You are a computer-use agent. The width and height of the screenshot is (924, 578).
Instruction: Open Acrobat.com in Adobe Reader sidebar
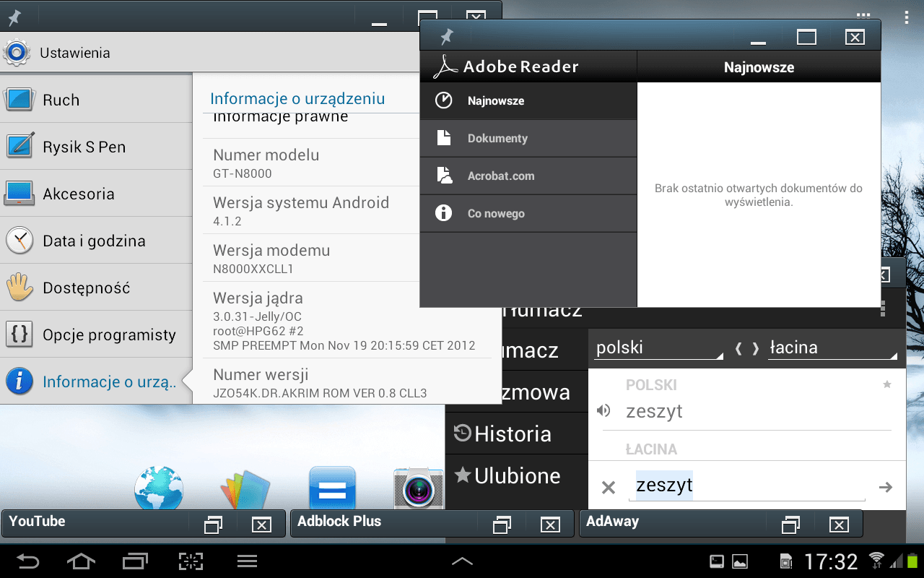click(528, 176)
